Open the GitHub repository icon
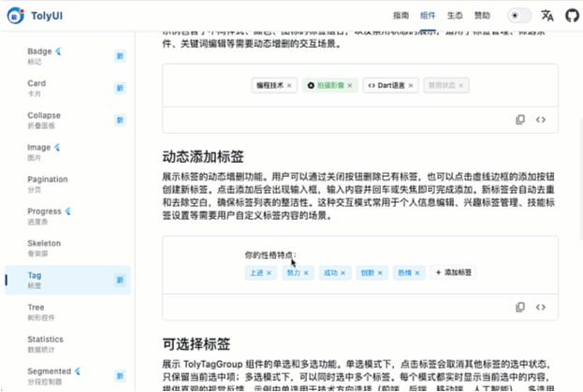The width and height of the screenshot is (583, 392). [572, 16]
